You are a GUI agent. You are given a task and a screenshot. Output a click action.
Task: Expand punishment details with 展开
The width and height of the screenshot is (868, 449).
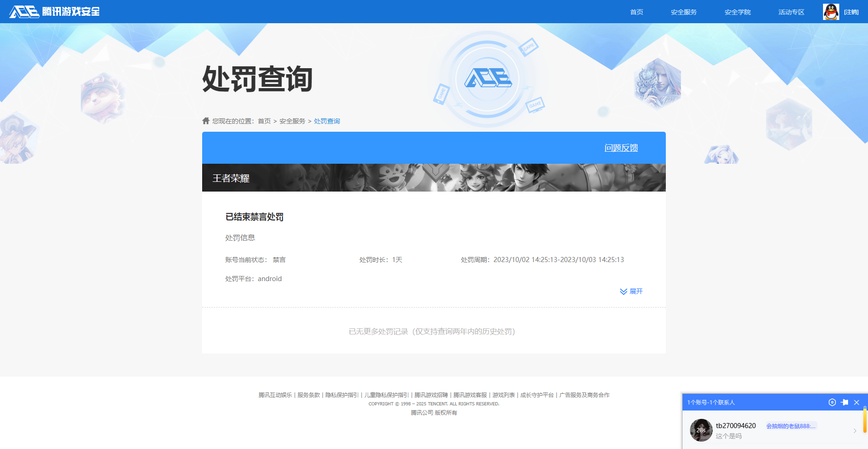coord(636,291)
